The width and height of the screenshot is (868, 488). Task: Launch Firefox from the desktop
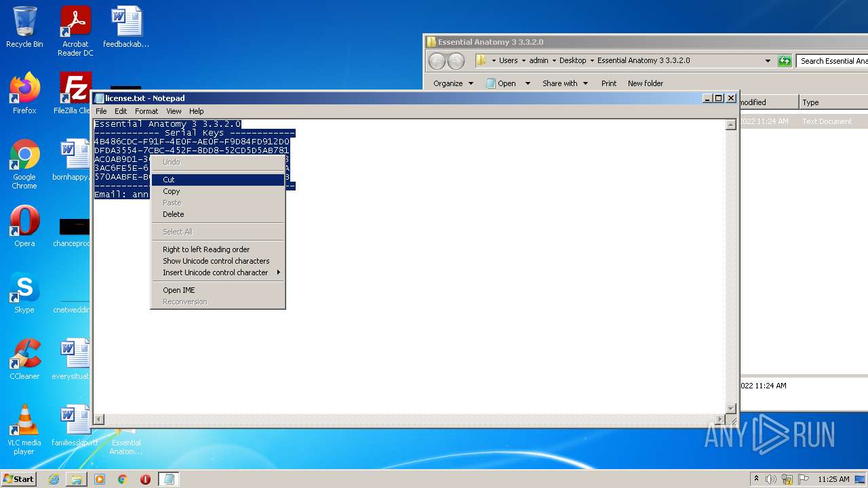(24, 94)
